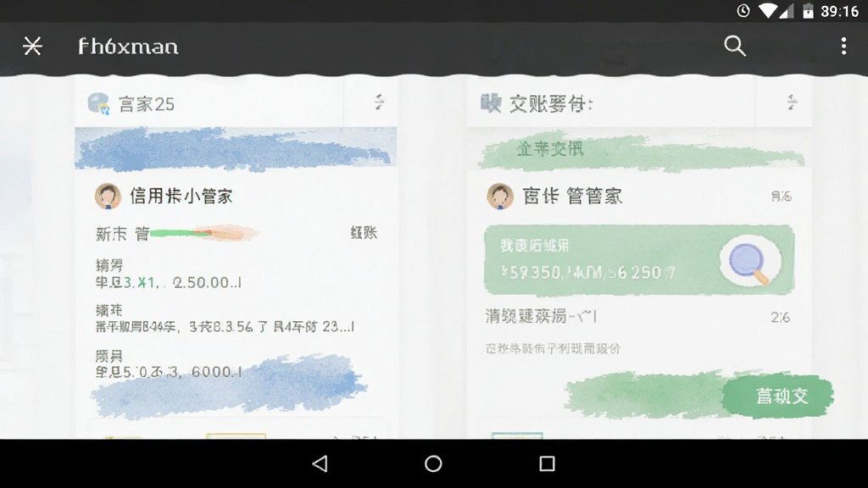Image resolution: width=868 pixels, height=488 pixels.
Task: Expand the right card using its header arrows
Action: 793,102
